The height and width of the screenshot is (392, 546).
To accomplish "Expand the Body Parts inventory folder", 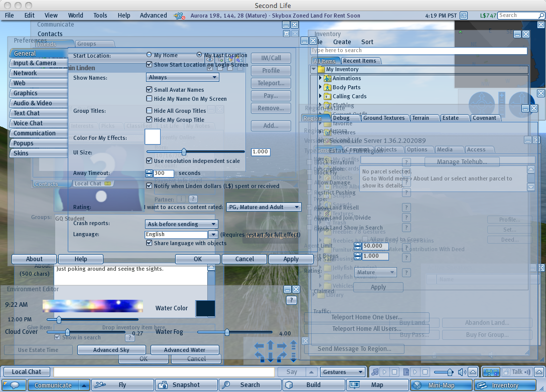I will 320,87.
